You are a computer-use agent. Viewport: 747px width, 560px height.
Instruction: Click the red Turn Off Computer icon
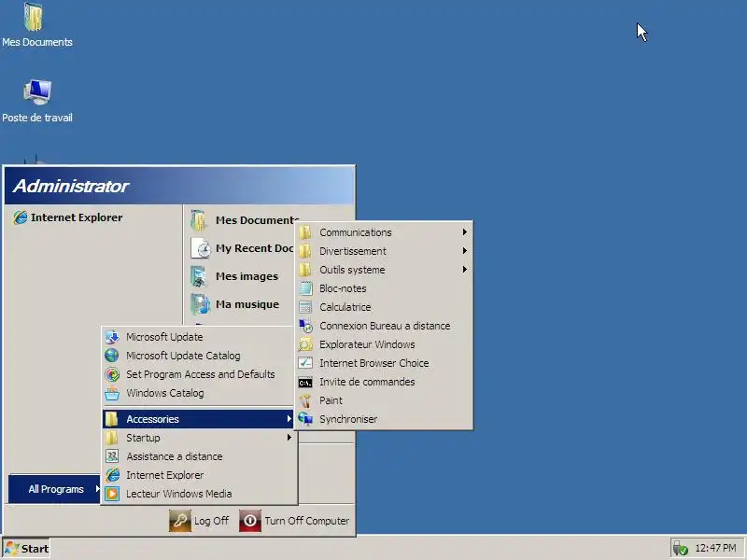[250, 521]
